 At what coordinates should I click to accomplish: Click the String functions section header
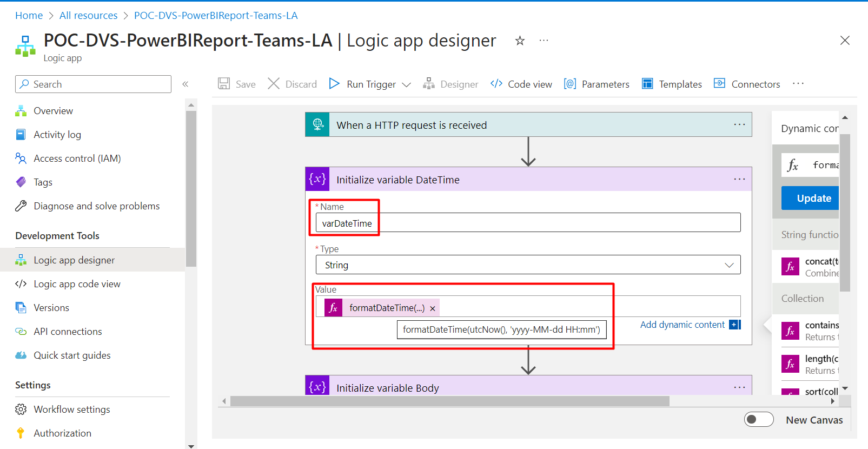click(x=806, y=234)
